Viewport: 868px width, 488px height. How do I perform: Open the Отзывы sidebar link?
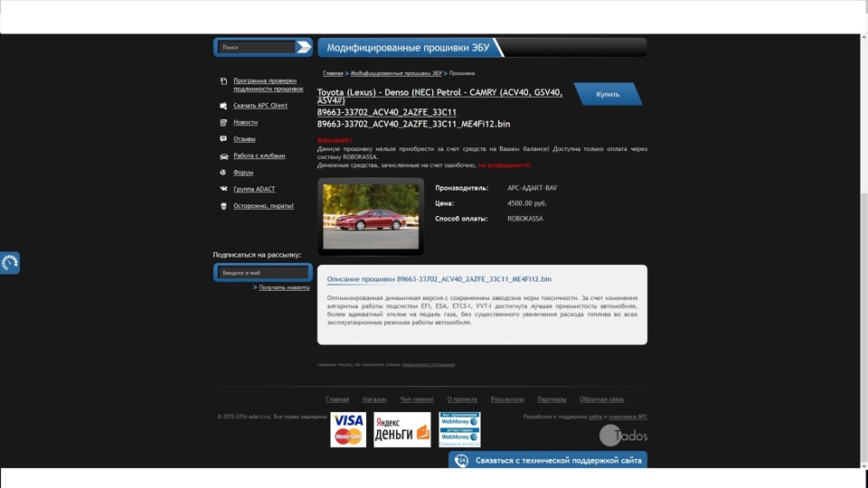[x=244, y=139]
